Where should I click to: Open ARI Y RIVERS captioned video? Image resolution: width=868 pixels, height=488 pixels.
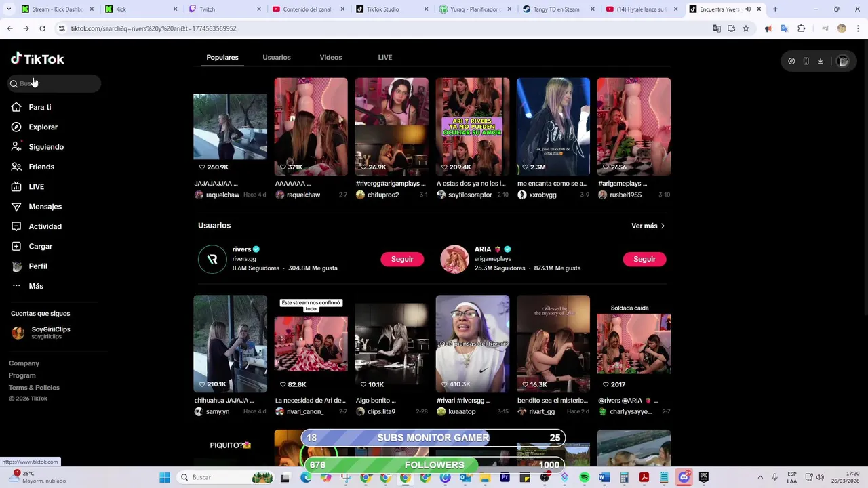point(473,127)
